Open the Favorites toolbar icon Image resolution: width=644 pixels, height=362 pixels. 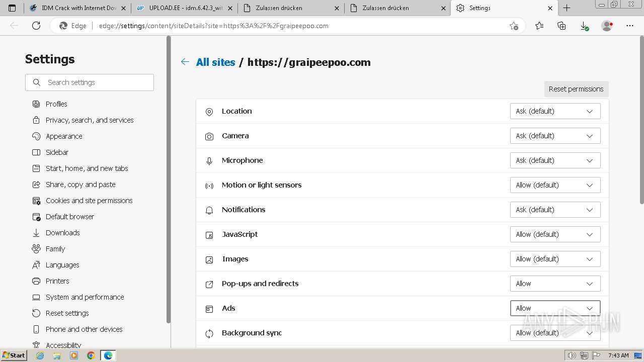(539, 26)
